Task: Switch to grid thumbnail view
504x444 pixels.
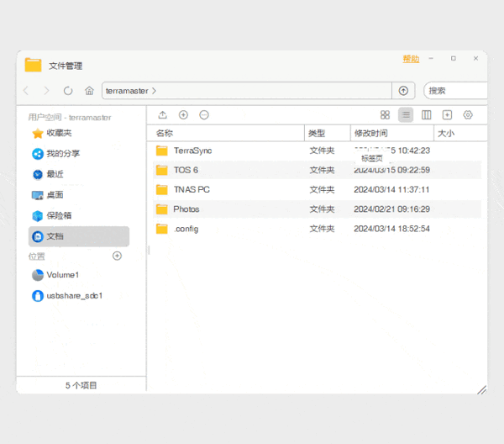Action: tap(385, 115)
